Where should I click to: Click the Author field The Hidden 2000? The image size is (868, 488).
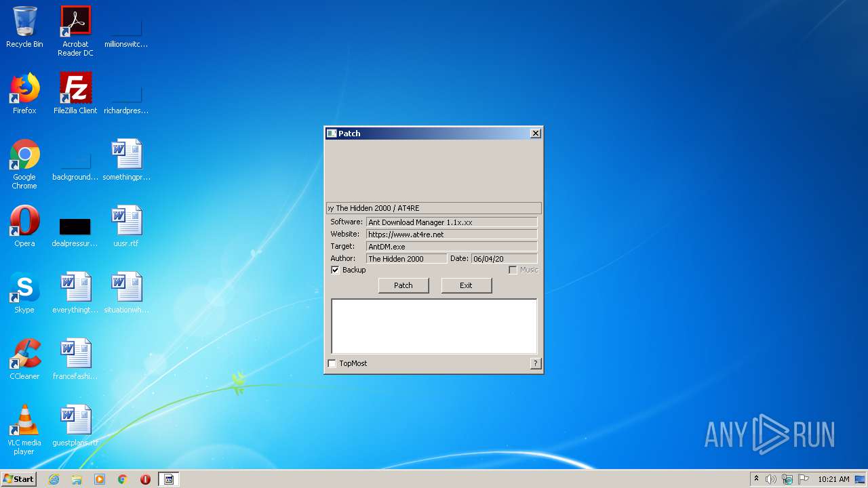pyautogui.click(x=406, y=259)
